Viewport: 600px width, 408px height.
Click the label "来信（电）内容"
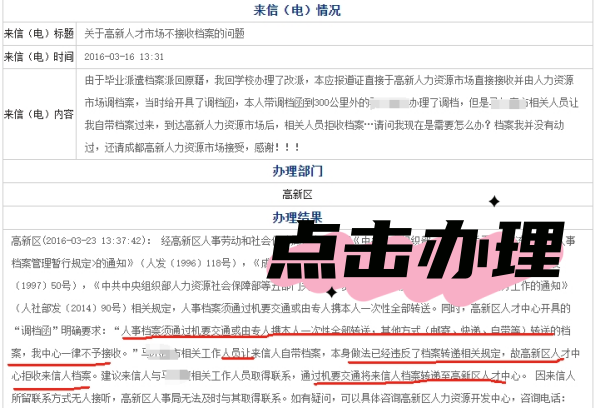(39, 114)
